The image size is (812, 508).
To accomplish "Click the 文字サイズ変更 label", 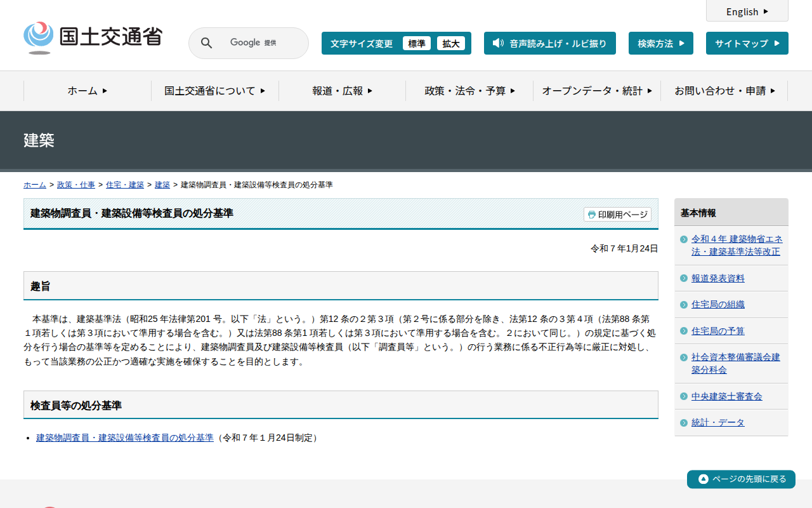I will pyautogui.click(x=362, y=43).
